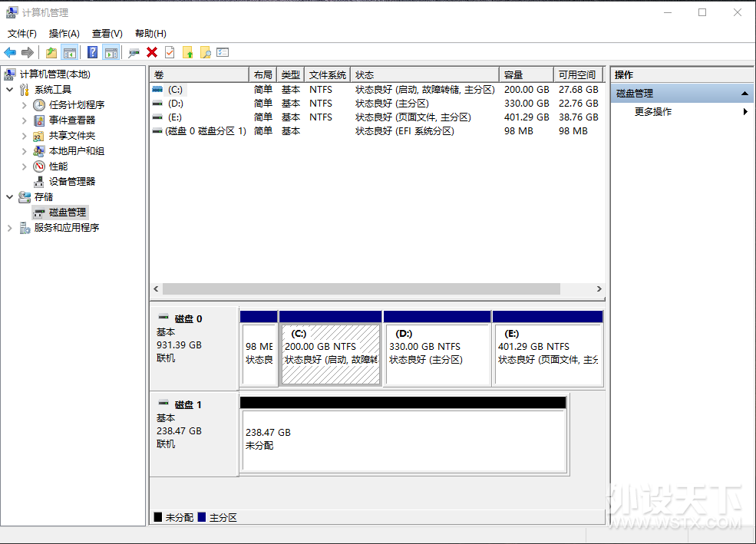Click the 27.68 GB free space cell
The height and width of the screenshot is (544, 756).
[578, 89]
